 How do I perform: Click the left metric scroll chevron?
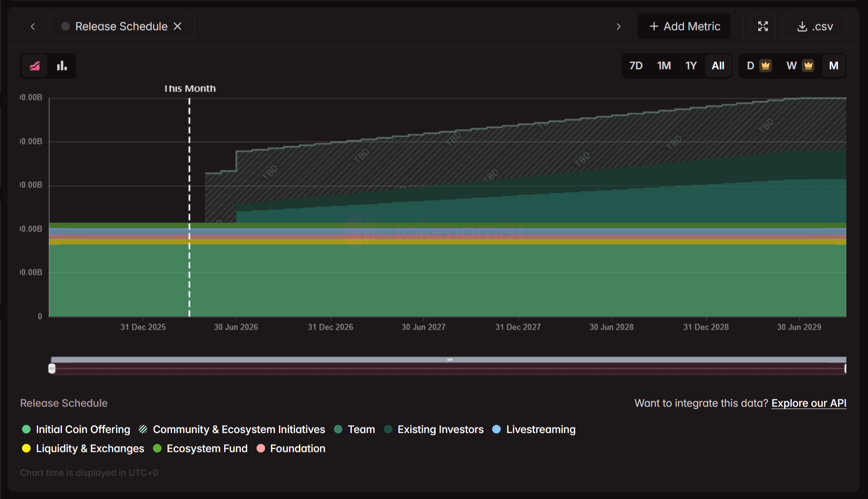tap(33, 26)
